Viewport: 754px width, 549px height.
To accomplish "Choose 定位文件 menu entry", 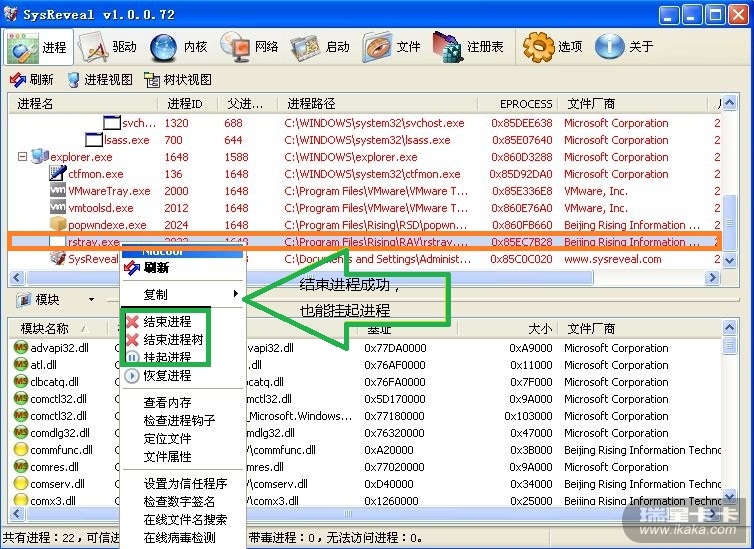I will 183,438.
